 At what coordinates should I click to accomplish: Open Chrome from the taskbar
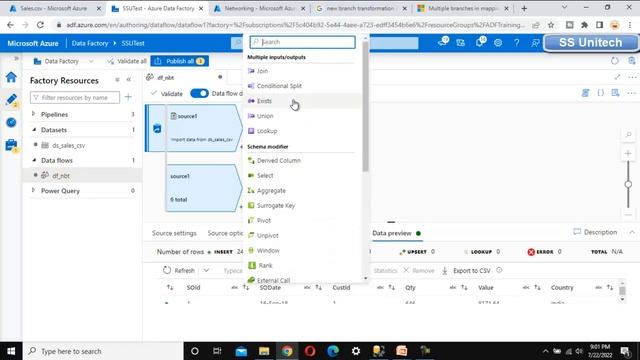[287, 351]
